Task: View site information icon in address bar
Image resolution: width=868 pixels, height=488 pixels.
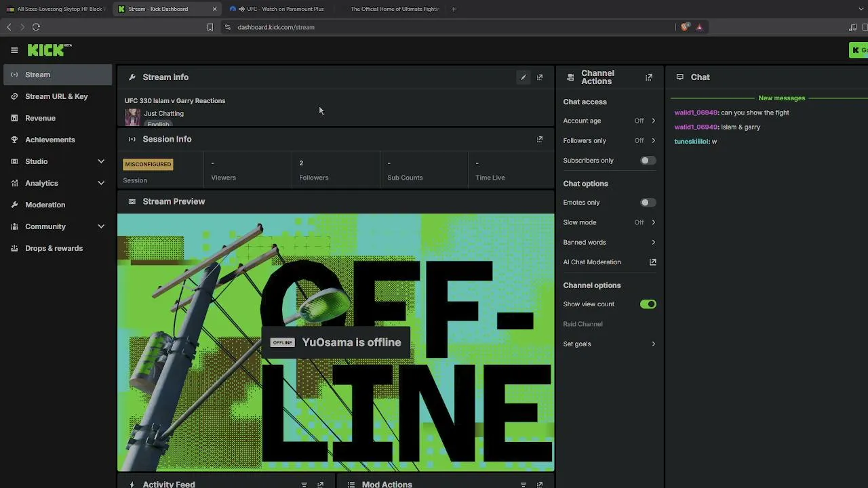Action: pyautogui.click(x=228, y=27)
